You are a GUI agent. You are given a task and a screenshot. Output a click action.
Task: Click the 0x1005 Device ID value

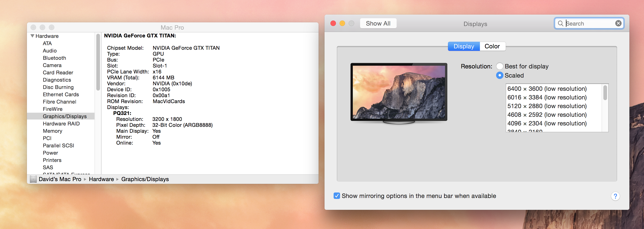click(x=161, y=89)
